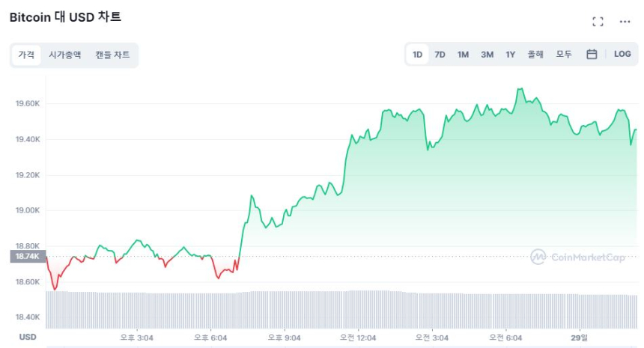The width and height of the screenshot is (644, 348).
Task: Switch to the 캔들 차트 tab
Action: 112,55
